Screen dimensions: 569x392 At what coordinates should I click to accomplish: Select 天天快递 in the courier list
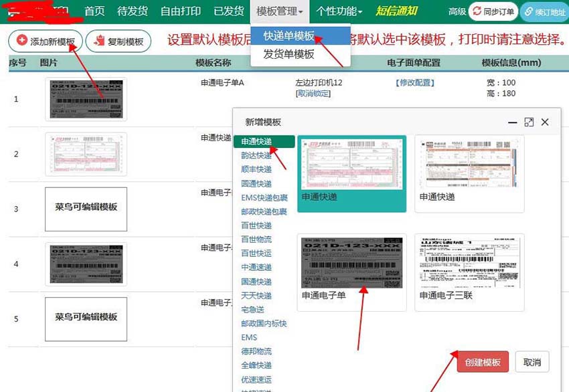coord(256,296)
